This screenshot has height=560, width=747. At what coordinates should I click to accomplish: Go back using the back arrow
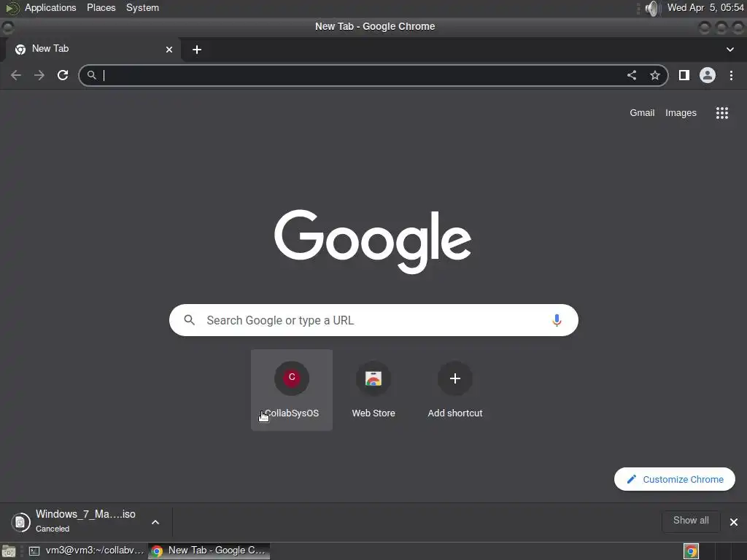tap(16, 75)
